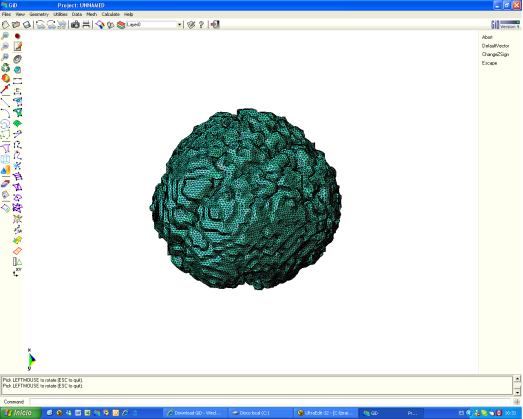The width and height of the screenshot is (523, 419).
Task: Click Abort in the right panel
Action: click(x=487, y=37)
